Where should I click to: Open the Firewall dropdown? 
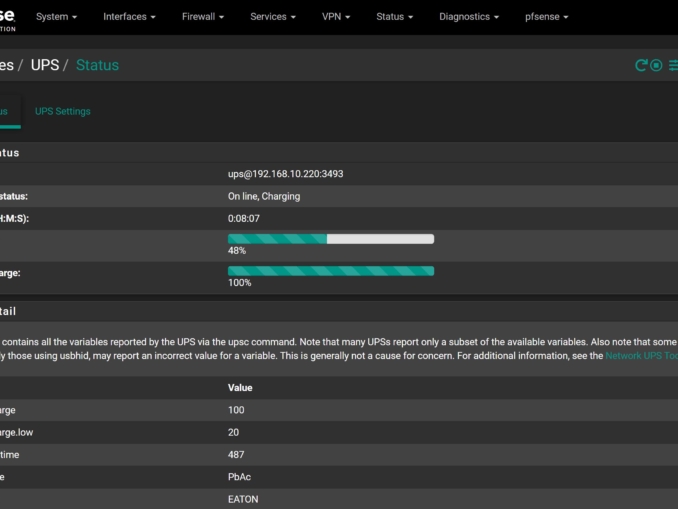tap(203, 17)
